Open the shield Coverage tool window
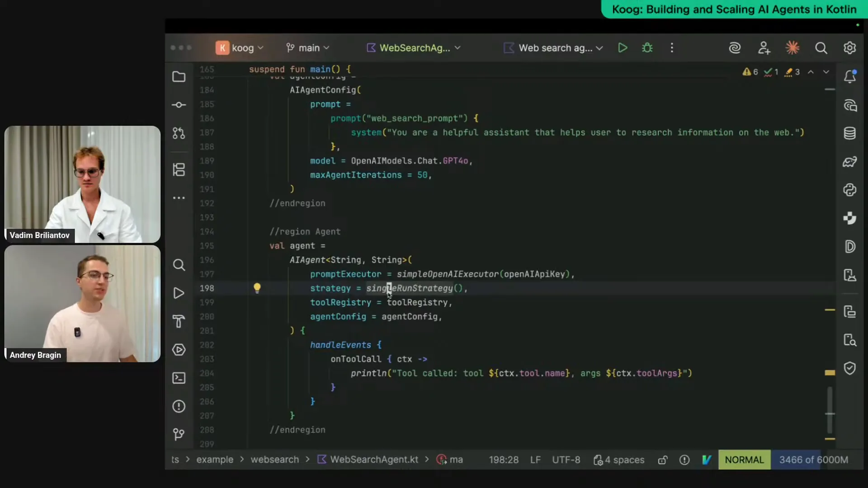This screenshot has width=868, height=488. [x=850, y=368]
